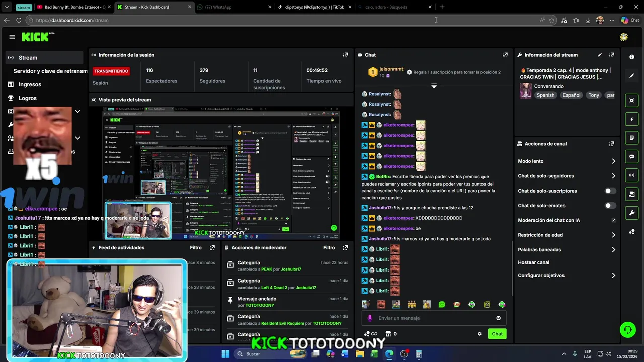Viewport: 644px width, 362px height.
Task: Pop out the Información de la sesión panel
Action: click(x=345, y=55)
